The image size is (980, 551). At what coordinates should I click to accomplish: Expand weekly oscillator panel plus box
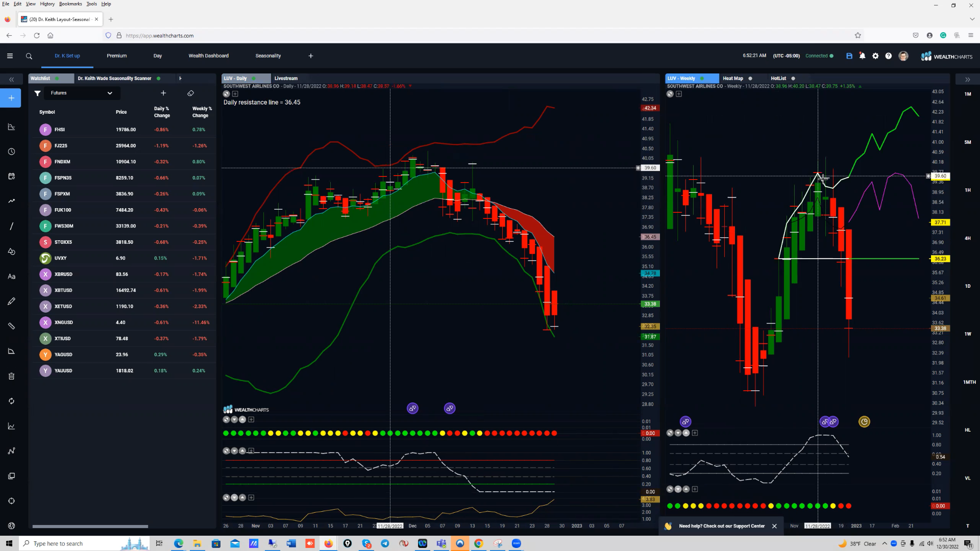tap(695, 433)
